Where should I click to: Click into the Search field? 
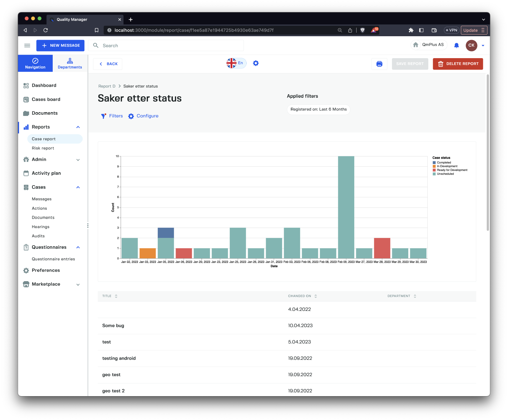click(x=171, y=45)
